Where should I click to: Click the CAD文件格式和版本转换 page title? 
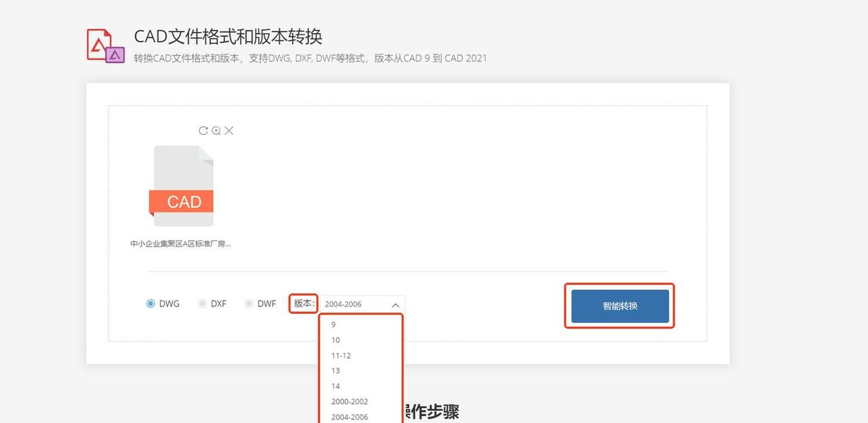click(x=229, y=37)
